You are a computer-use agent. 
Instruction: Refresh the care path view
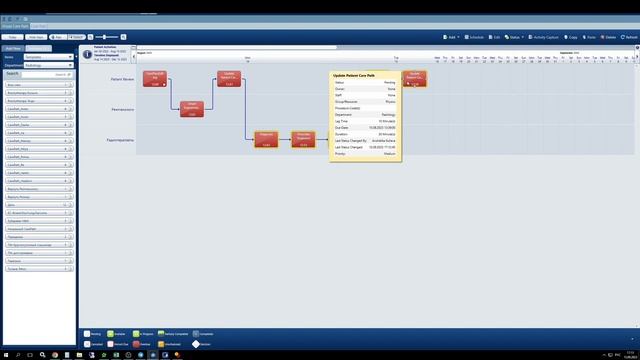[x=629, y=37]
